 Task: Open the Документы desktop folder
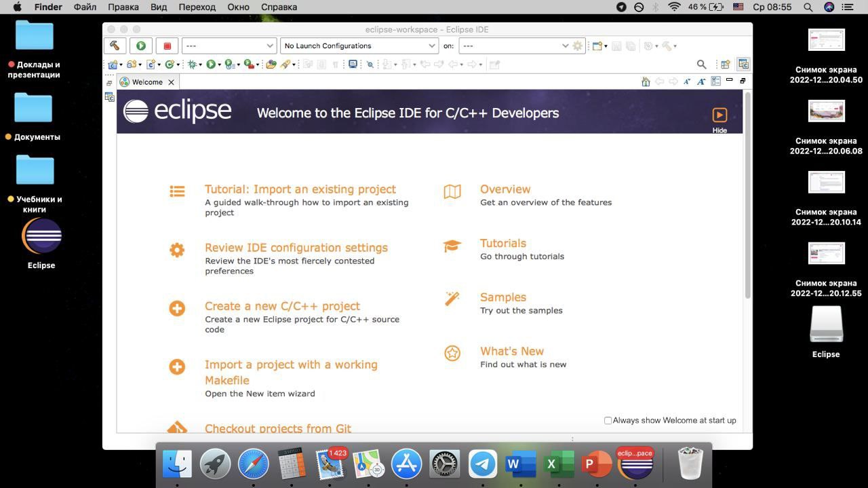pyautogui.click(x=33, y=107)
